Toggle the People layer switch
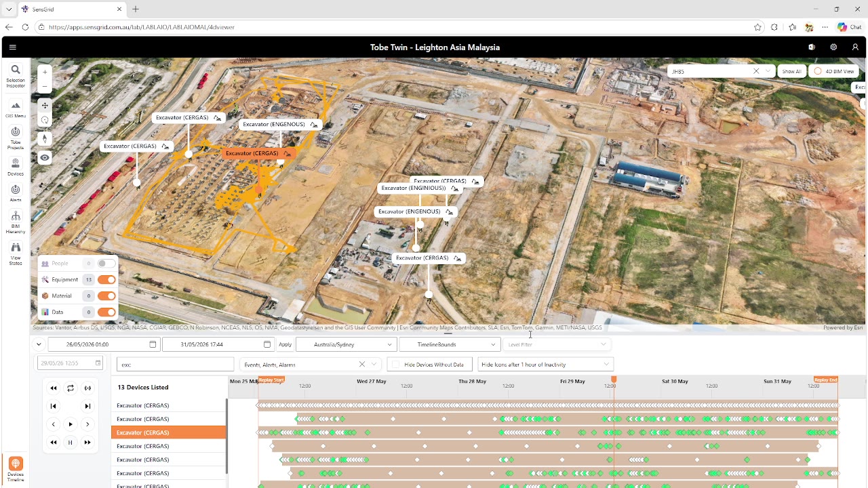This screenshot has width=868, height=488. click(106, 264)
